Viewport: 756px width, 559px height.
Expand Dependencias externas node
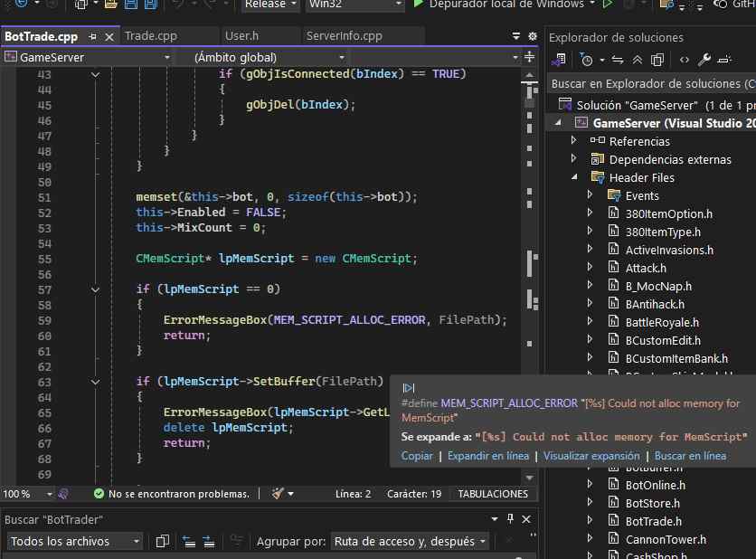pyautogui.click(x=573, y=158)
